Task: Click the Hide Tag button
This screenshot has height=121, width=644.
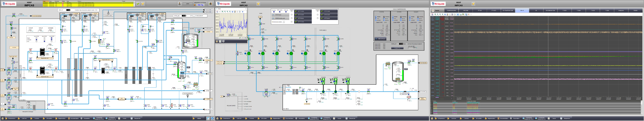Action: point(200,5)
